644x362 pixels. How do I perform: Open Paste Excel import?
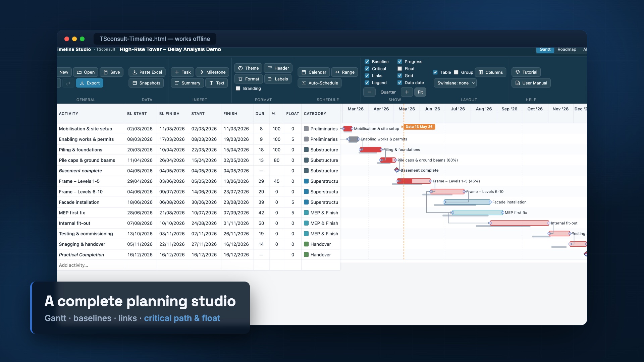(147, 72)
